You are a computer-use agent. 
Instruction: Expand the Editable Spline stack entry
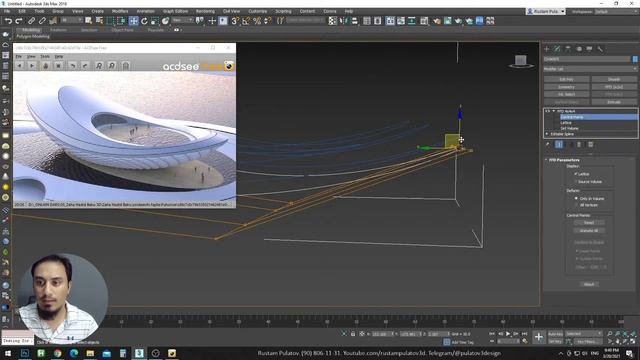point(547,134)
